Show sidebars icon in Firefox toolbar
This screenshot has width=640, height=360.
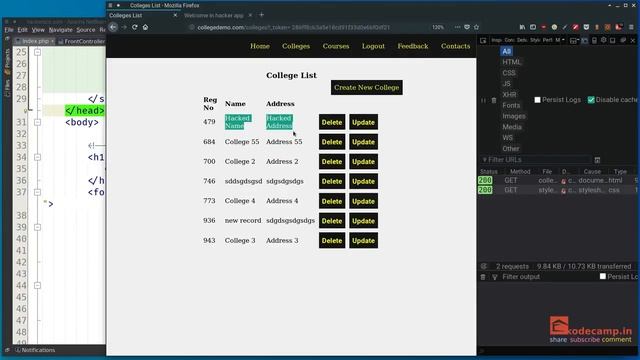533,27
